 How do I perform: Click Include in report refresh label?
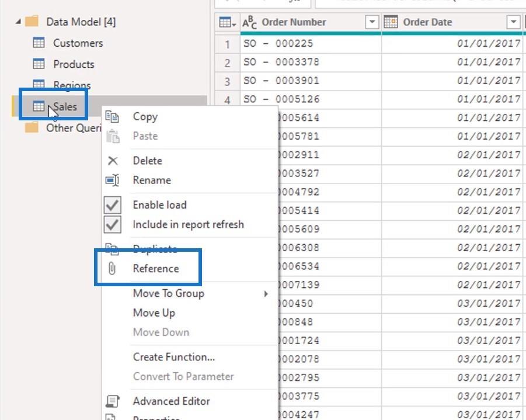coord(188,224)
